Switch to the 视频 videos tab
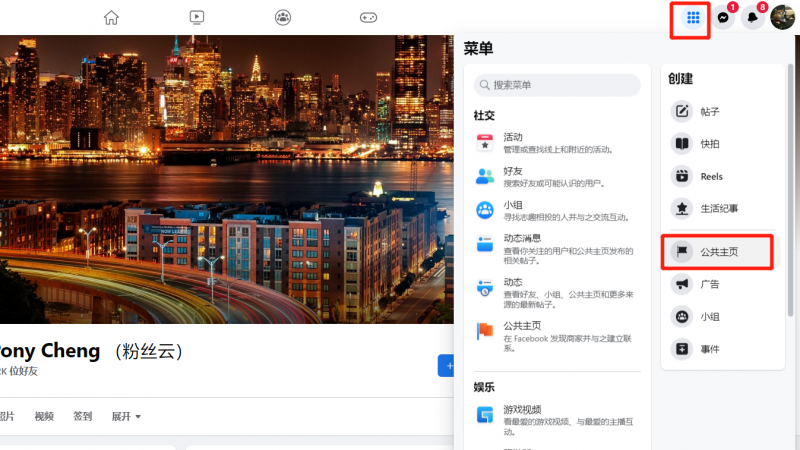Screen dimensions: 800x450 click(44, 417)
